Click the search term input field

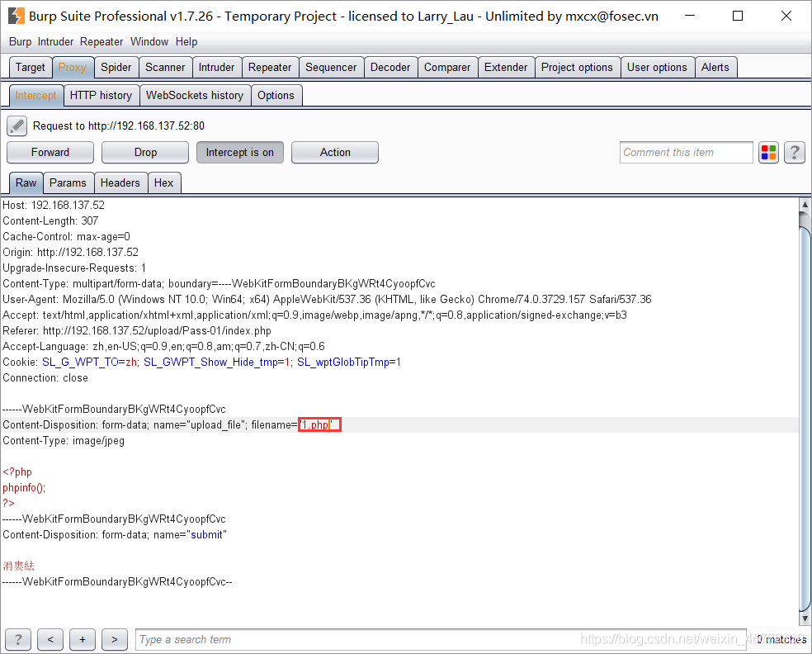[x=440, y=639]
